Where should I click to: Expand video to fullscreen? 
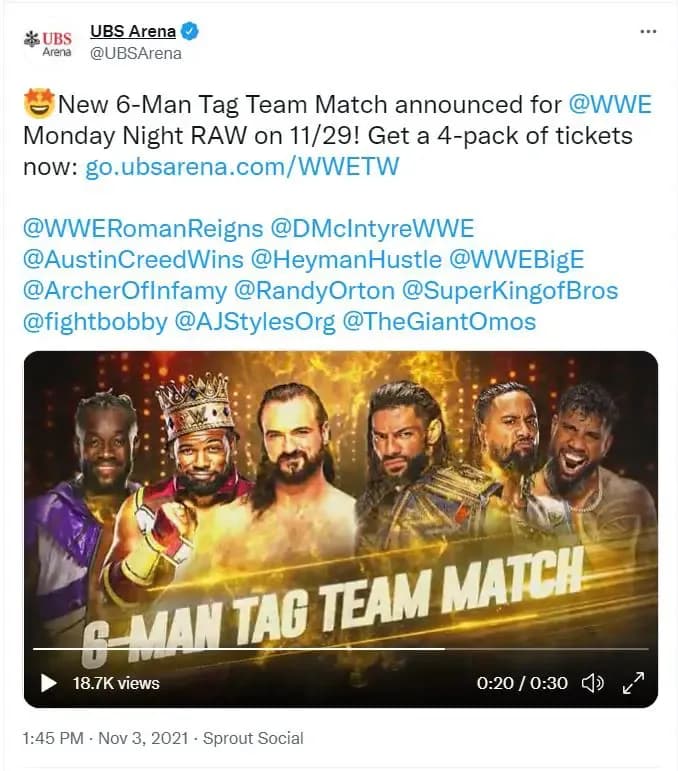[x=633, y=683]
